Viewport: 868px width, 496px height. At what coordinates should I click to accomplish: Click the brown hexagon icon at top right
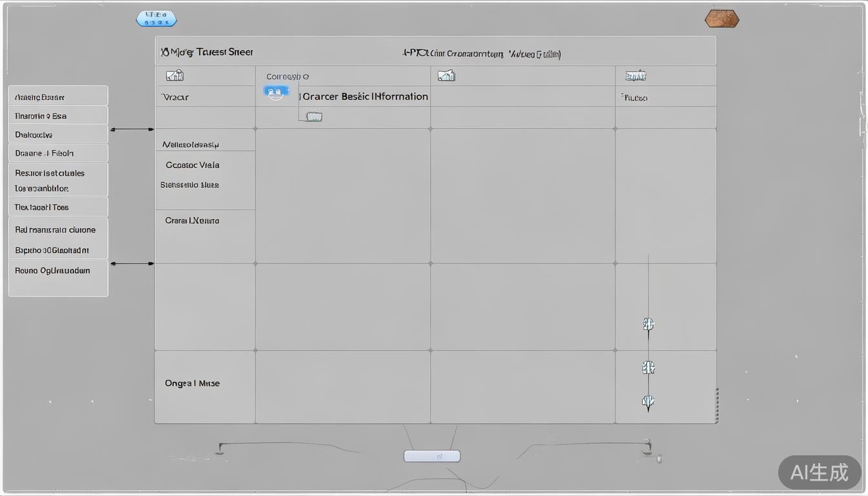point(721,19)
